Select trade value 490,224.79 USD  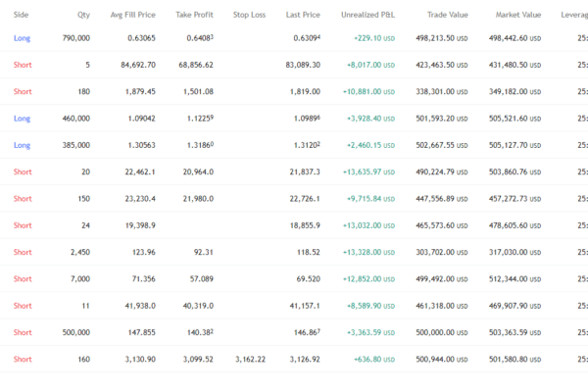(x=442, y=171)
